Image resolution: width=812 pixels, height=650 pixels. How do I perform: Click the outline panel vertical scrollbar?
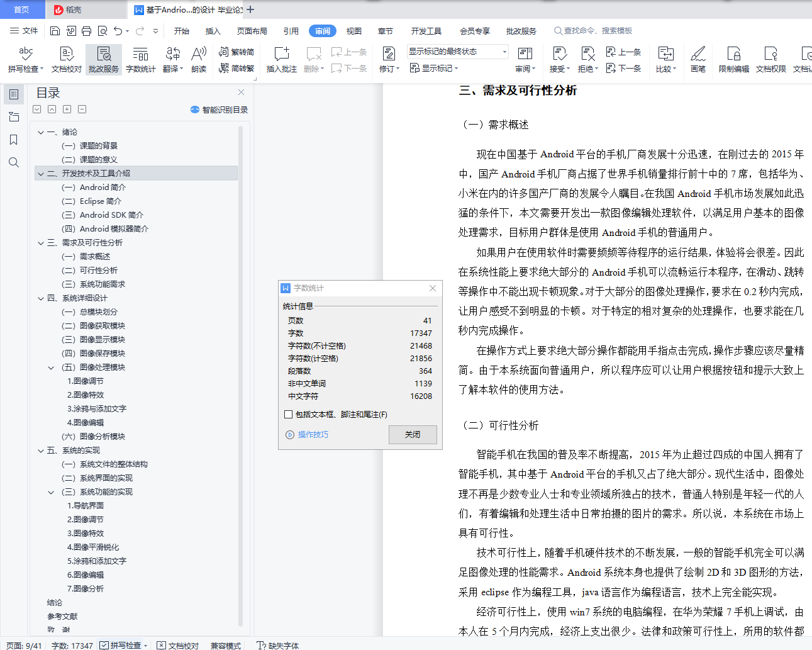tap(241, 378)
